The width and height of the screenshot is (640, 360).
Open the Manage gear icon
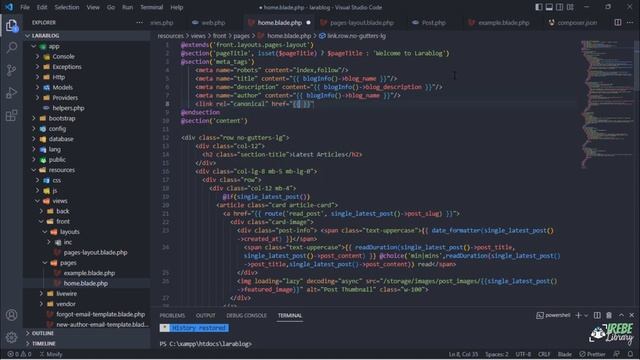coord(11,337)
